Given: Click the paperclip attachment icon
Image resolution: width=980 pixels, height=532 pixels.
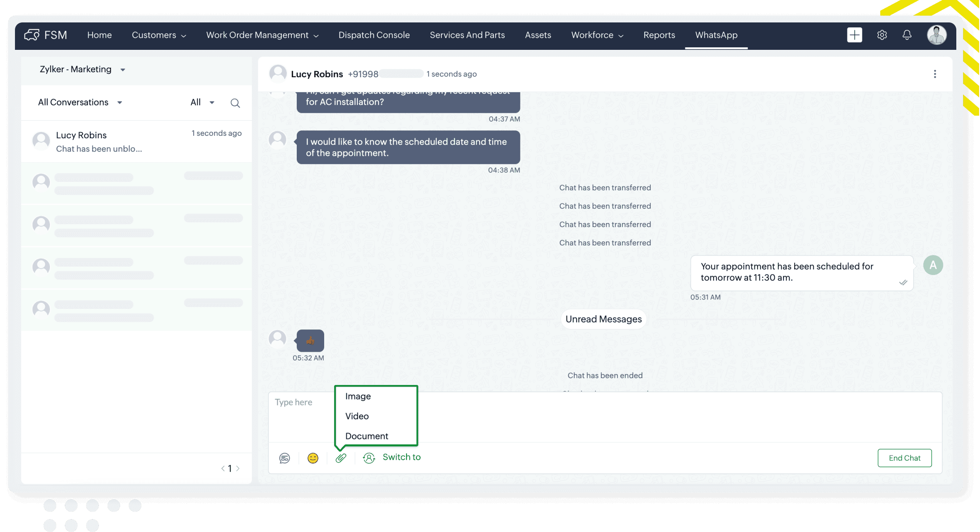Looking at the screenshot, I should [x=341, y=458].
